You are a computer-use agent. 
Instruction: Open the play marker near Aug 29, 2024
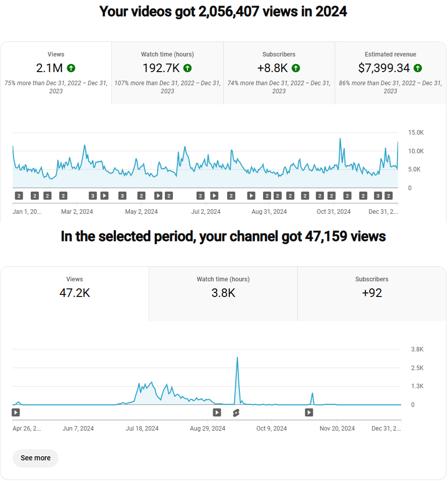click(217, 412)
